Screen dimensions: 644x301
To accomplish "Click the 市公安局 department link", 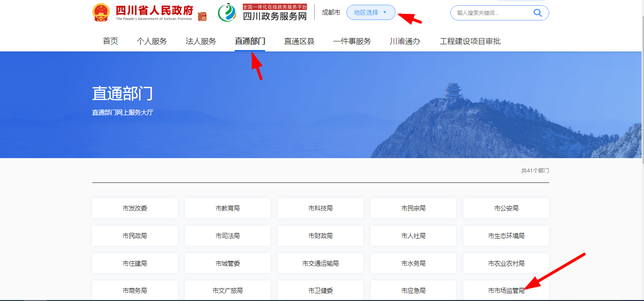I will (x=506, y=208).
